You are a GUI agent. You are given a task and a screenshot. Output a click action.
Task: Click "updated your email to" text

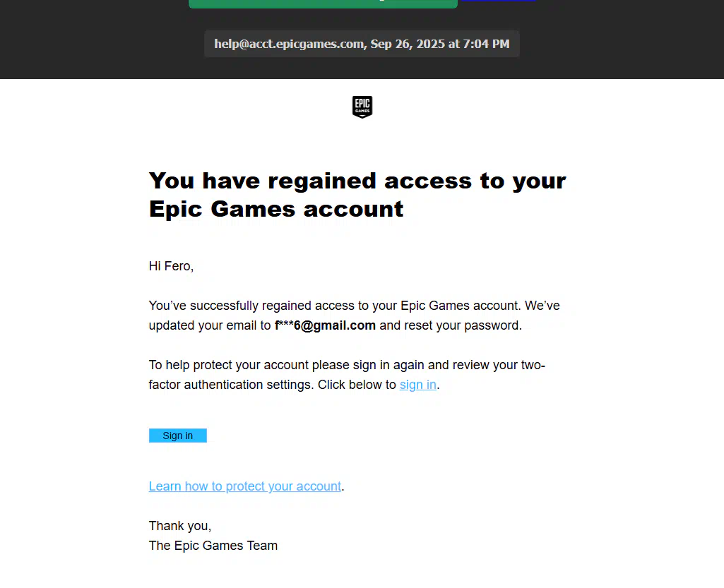pos(210,325)
